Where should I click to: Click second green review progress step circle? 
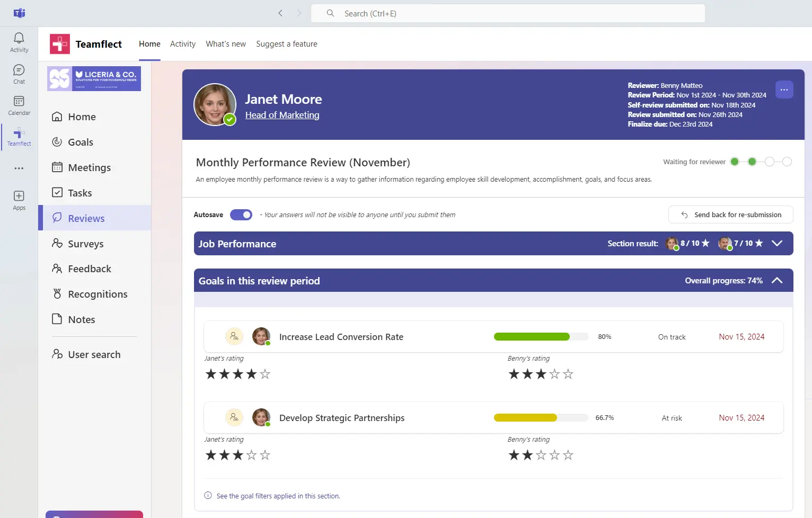pyautogui.click(x=752, y=162)
